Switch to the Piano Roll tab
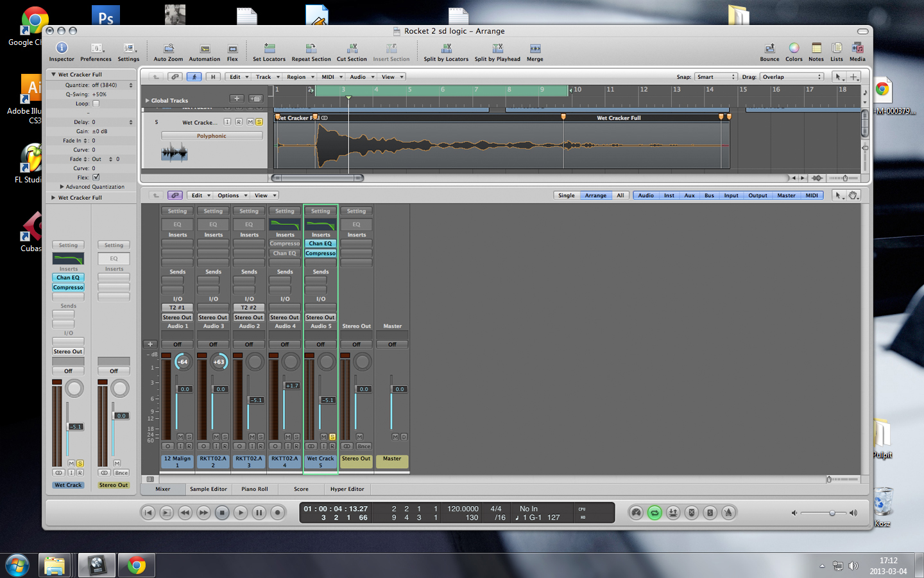Screen dimensions: 924x578 click(254, 489)
